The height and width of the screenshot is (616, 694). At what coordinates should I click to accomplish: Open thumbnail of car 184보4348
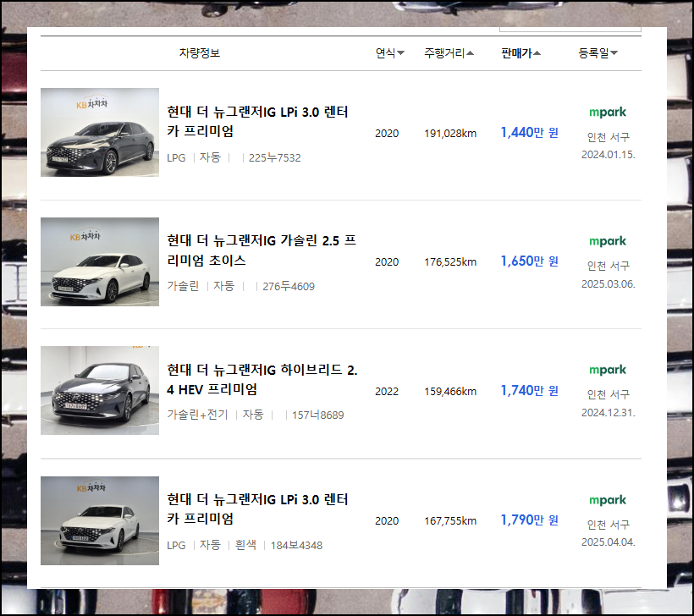tap(100, 520)
